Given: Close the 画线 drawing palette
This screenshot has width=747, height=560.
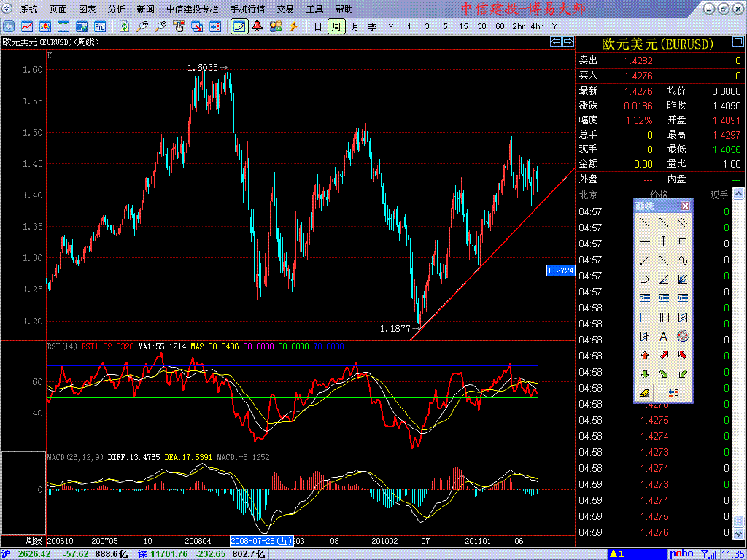Looking at the screenshot, I should (x=685, y=206).
